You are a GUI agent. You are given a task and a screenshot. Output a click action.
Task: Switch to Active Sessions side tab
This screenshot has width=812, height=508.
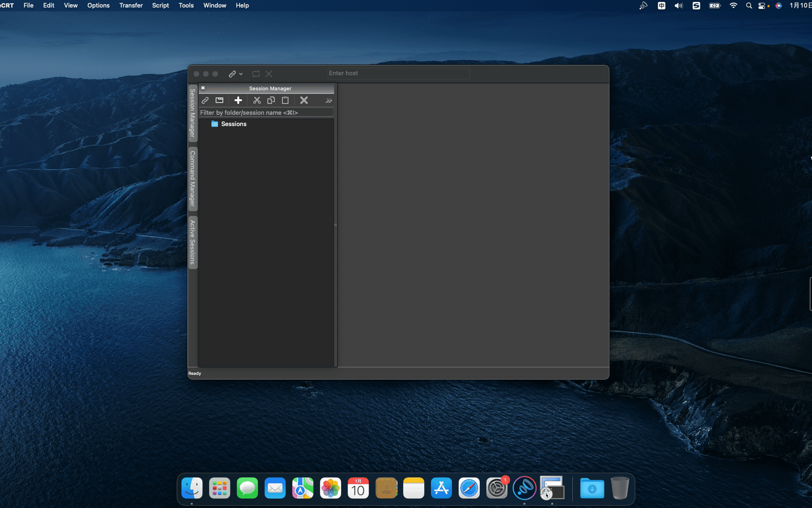click(193, 242)
